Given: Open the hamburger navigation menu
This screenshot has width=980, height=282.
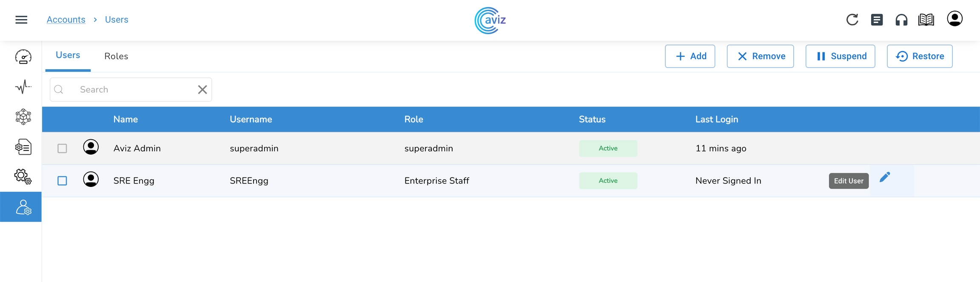Looking at the screenshot, I should pyautogui.click(x=21, y=20).
